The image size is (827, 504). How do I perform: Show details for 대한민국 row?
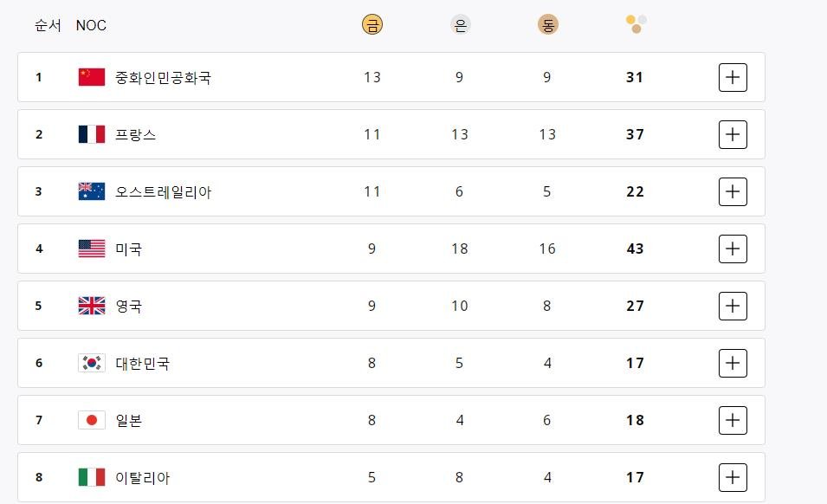coord(733,363)
